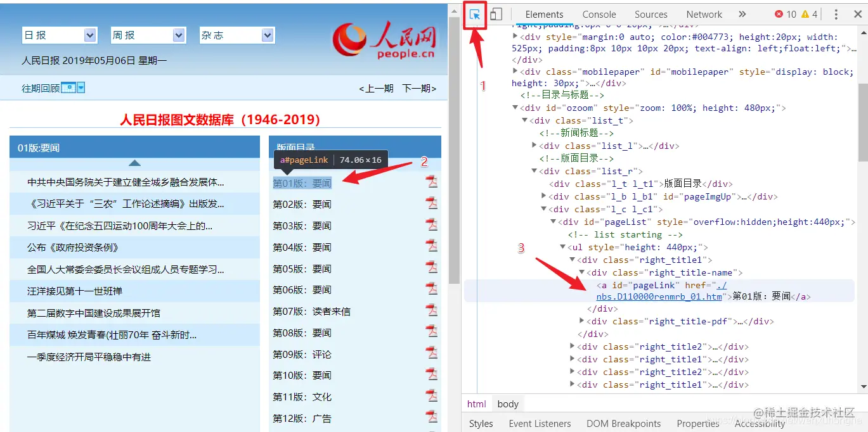
Task: Open the 第09版：评论 page link
Action: [302, 354]
